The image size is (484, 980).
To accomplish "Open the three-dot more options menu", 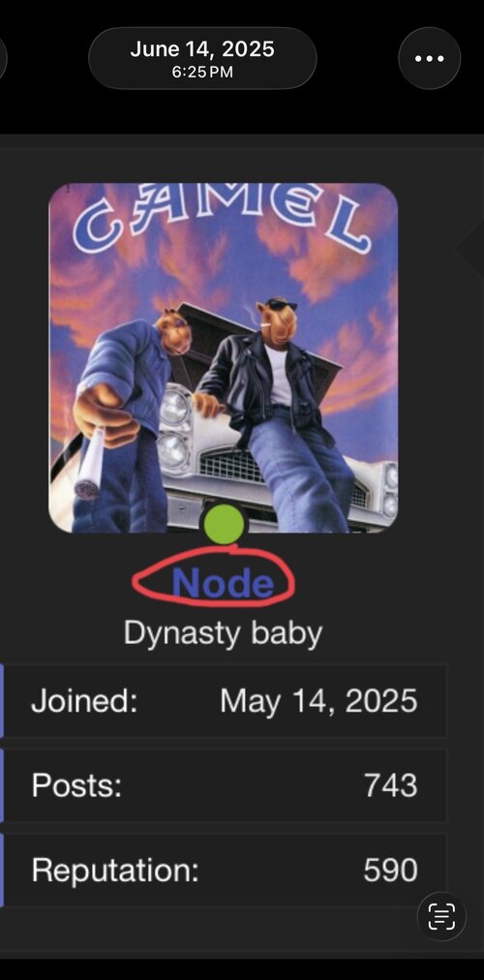I will pos(429,58).
